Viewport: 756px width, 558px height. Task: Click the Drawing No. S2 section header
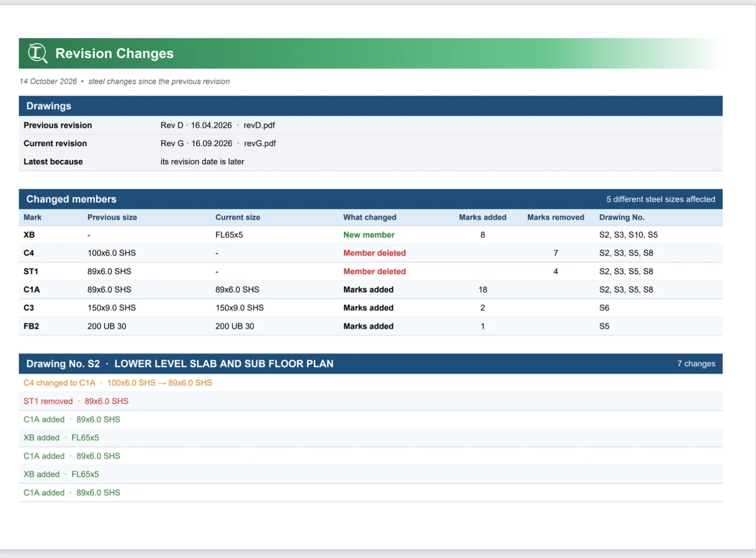[x=370, y=364]
